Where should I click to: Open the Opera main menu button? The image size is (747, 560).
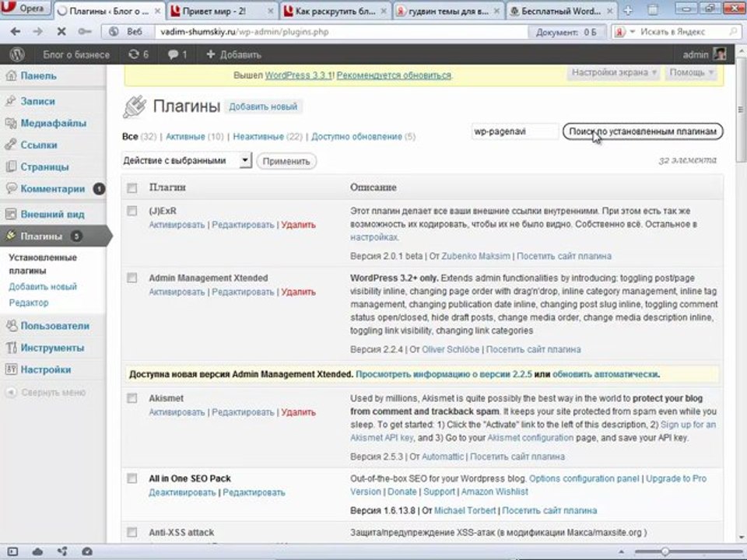[25, 8]
